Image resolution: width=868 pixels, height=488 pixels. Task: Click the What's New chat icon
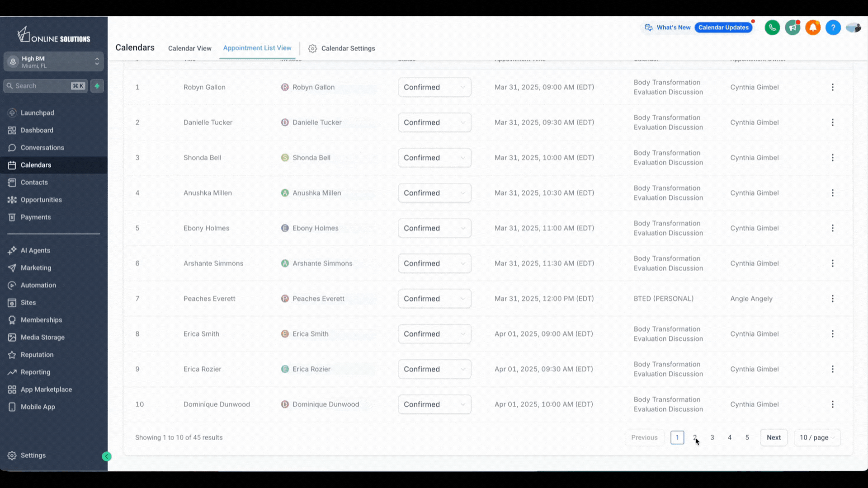click(649, 28)
